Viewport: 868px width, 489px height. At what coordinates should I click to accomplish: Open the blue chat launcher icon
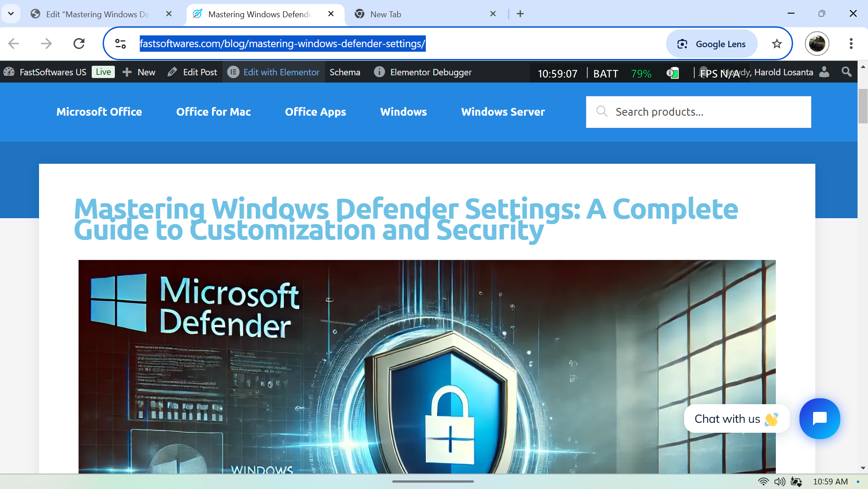(819, 418)
